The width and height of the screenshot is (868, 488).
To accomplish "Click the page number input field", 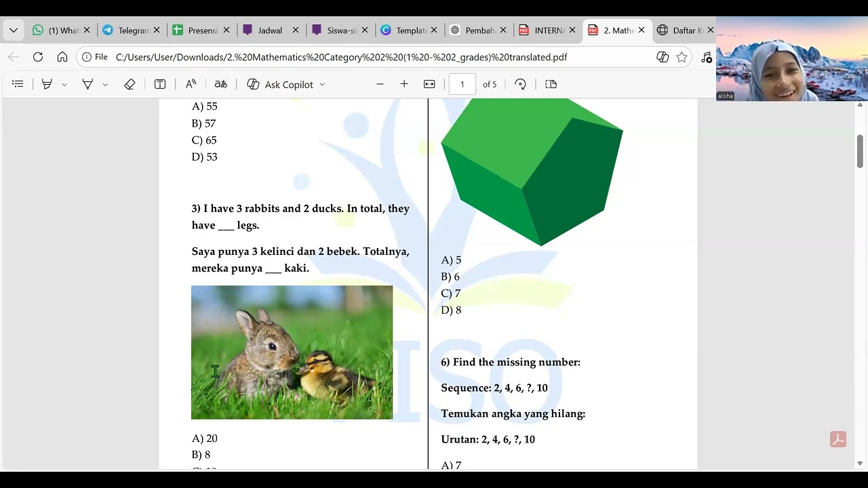I will click(462, 84).
